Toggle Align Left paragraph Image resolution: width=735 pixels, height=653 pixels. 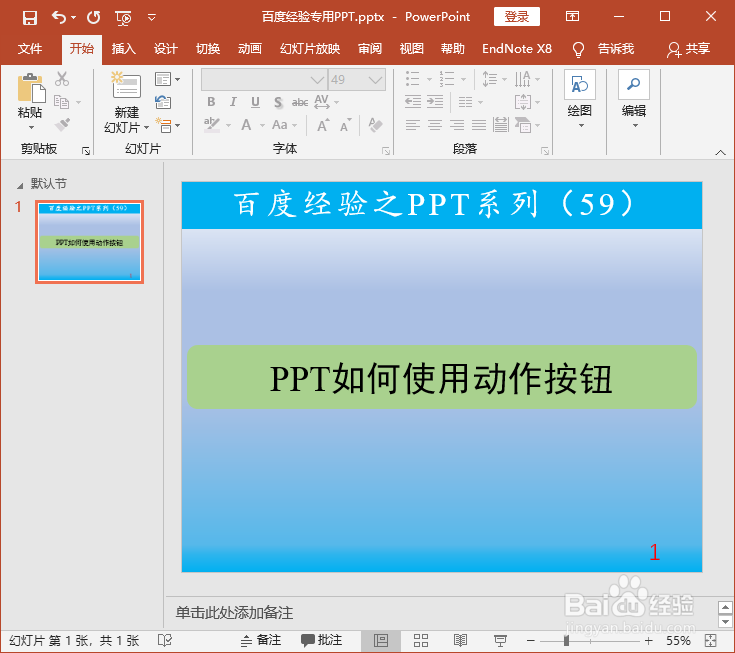click(x=413, y=125)
